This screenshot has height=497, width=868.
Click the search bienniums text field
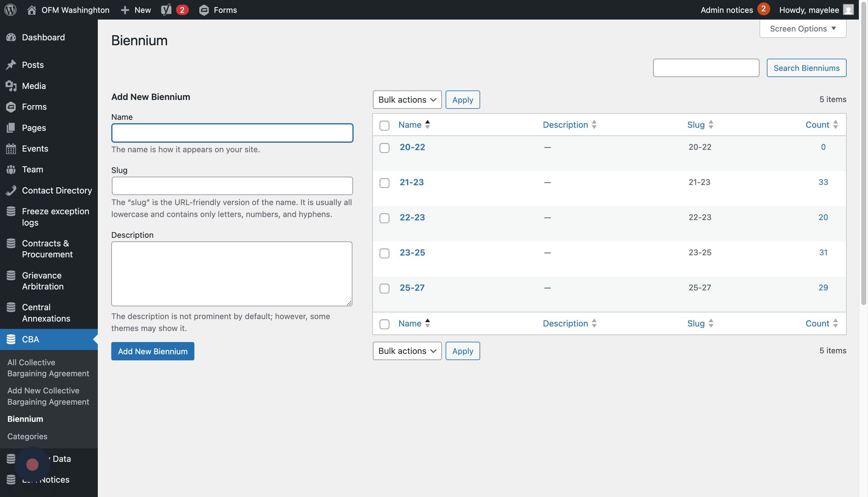pos(706,68)
